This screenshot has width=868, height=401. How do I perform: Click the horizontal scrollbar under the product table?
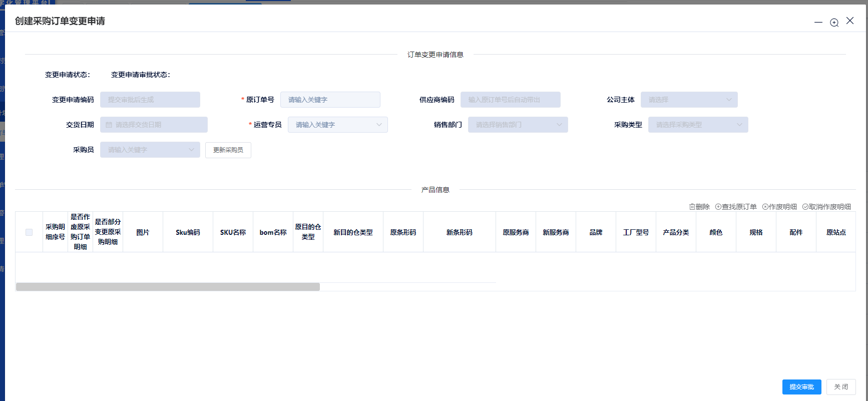(168, 287)
